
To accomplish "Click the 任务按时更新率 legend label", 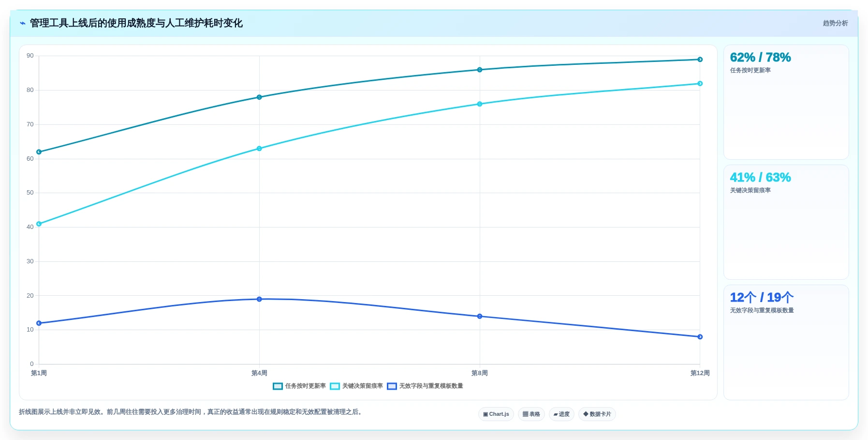I will tap(306, 386).
